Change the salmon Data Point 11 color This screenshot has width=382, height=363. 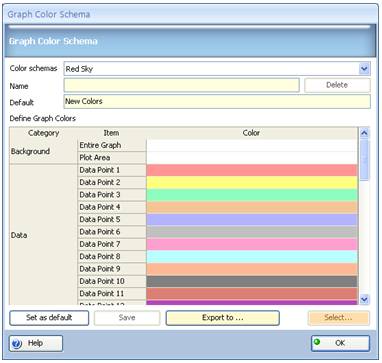[x=252, y=293]
